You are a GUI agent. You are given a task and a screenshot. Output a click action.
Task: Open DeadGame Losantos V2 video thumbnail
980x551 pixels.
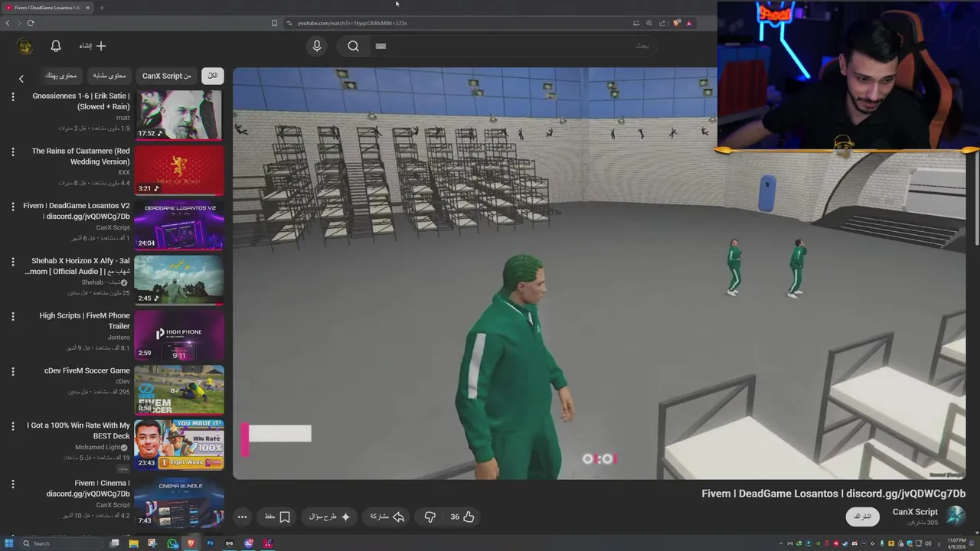tap(179, 225)
